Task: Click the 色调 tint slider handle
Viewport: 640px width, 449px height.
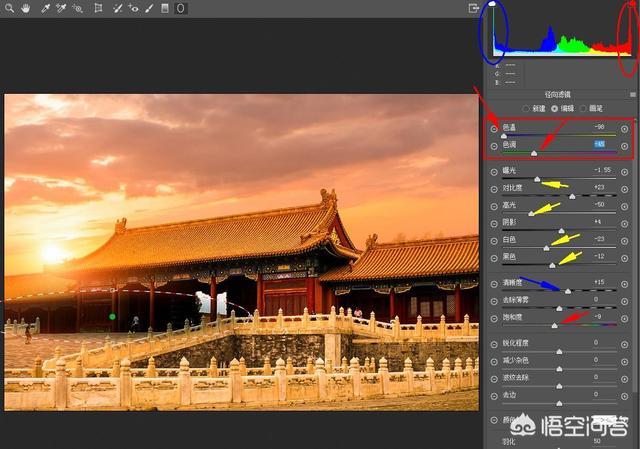Action: (x=534, y=153)
